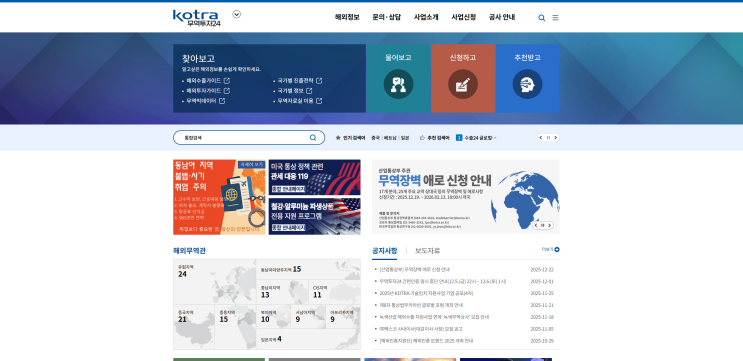743x361 pixels.
Task: Open notice [해외진출지원단] 해외진출 트렌드 2025
Action: point(426,341)
